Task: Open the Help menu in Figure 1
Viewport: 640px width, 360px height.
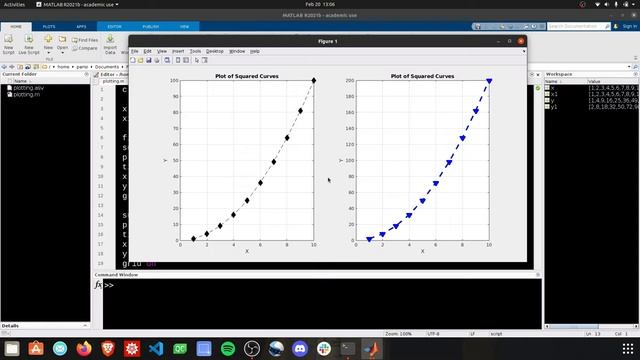Action: click(255, 51)
